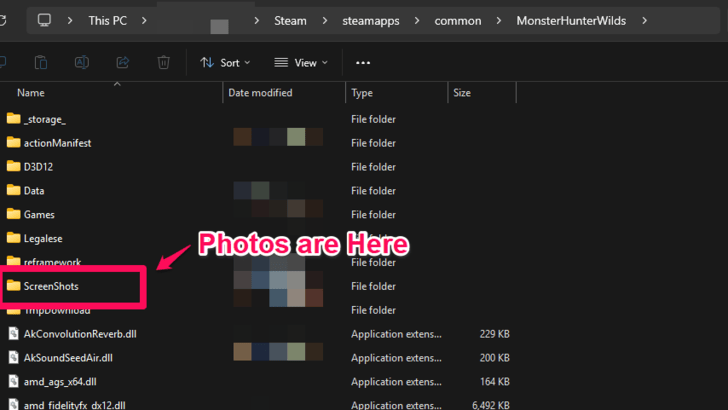Click the Rename icon in the toolbar

pyautogui.click(x=82, y=62)
